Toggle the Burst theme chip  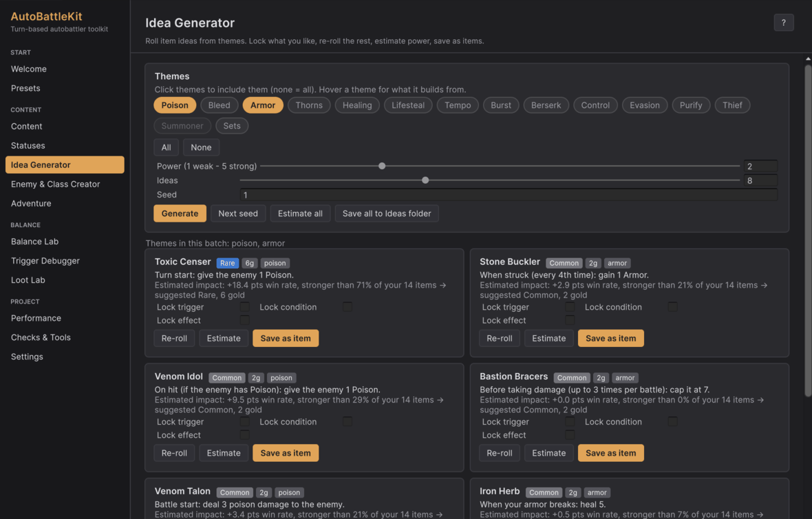(x=501, y=105)
